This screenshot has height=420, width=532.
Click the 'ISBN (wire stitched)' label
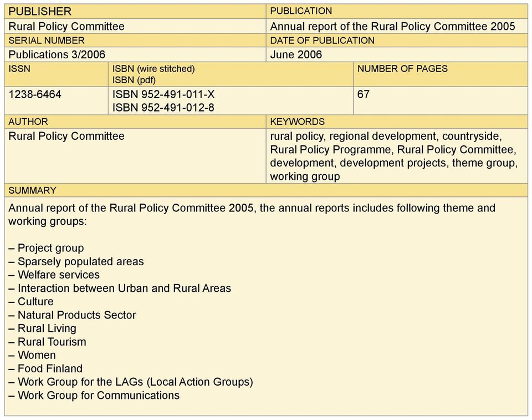(x=154, y=69)
